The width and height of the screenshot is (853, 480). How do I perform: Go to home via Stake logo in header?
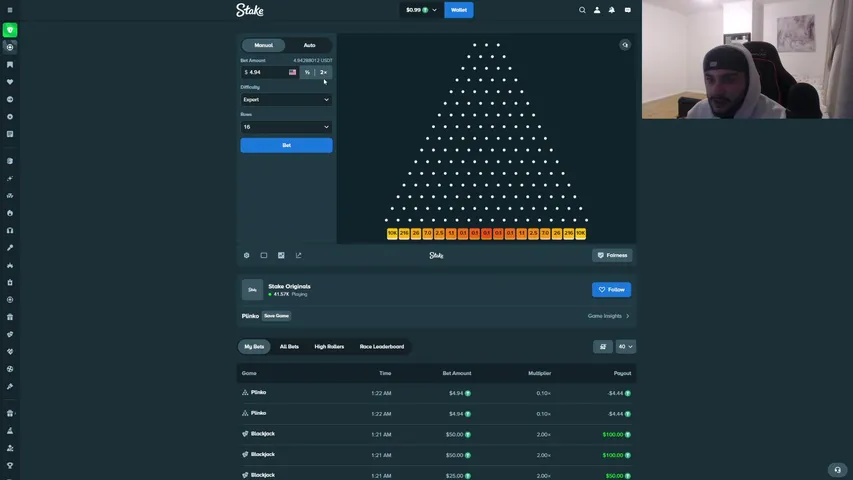pyautogui.click(x=250, y=10)
